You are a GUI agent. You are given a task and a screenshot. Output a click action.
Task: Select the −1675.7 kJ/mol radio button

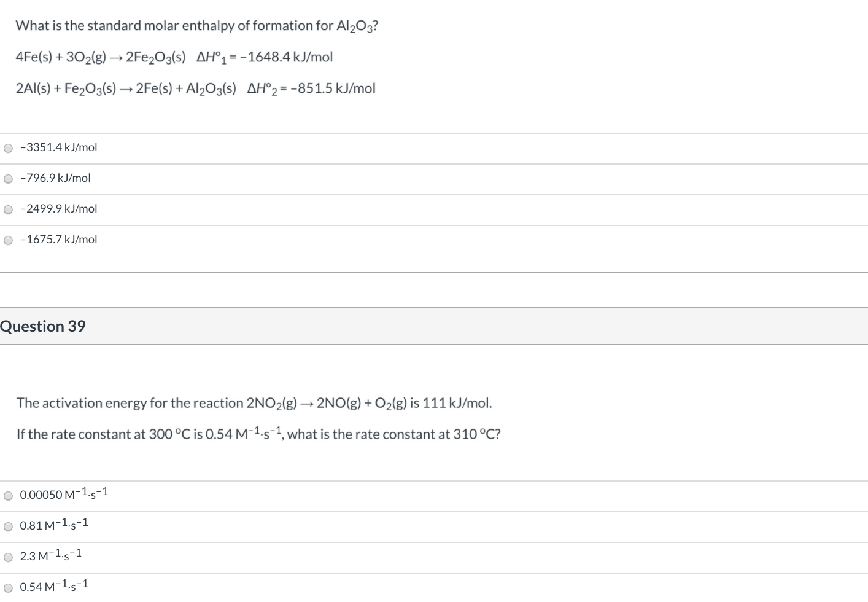pyautogui.click(x=8, y=240)
